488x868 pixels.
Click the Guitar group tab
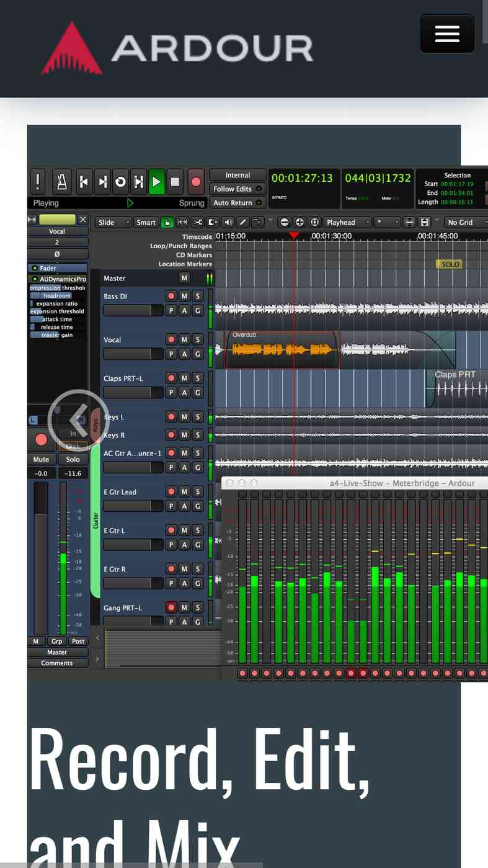95,520
